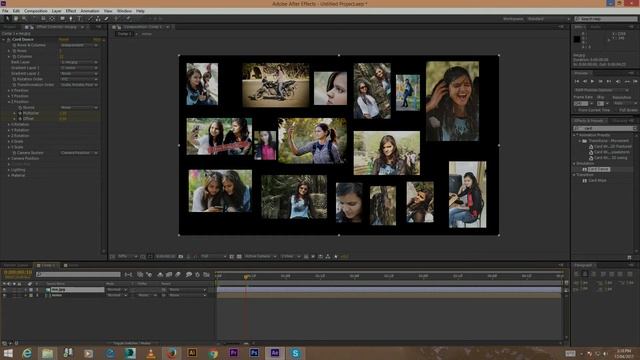Click the timeline current time indicator
Image resolution: width=640 pixels, height=360 pixels.
[246, 276]
